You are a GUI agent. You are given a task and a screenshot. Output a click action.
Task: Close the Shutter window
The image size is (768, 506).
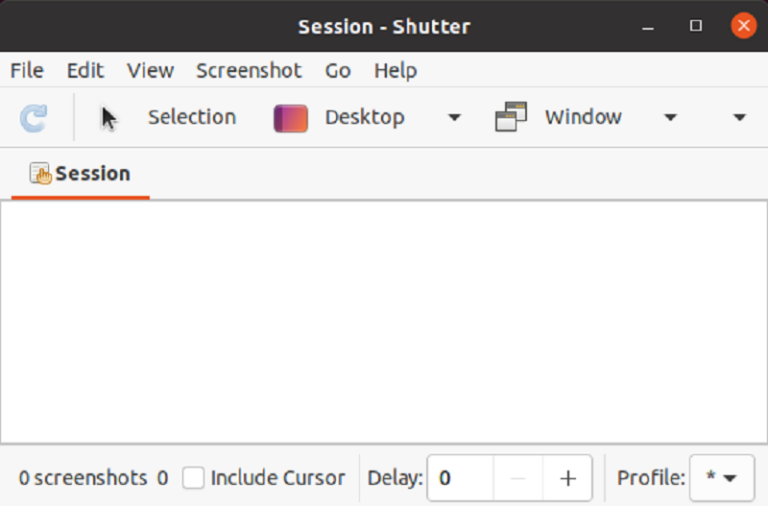click(742, 26)
